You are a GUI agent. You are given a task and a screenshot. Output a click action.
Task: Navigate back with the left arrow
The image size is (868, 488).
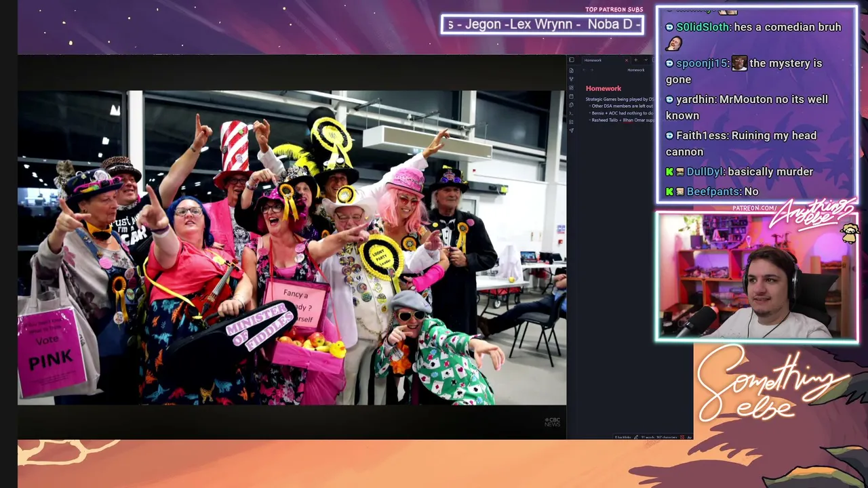tap(583, 70)
